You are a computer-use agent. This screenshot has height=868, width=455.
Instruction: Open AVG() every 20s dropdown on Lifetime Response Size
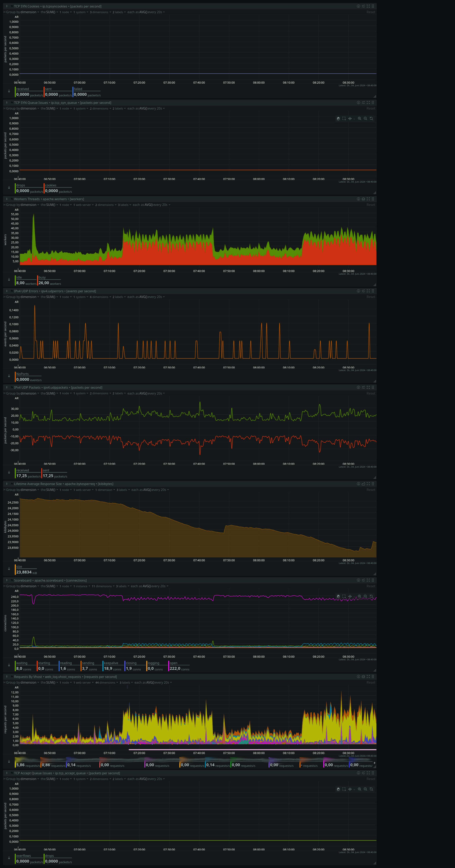click(x=156, y=490)
